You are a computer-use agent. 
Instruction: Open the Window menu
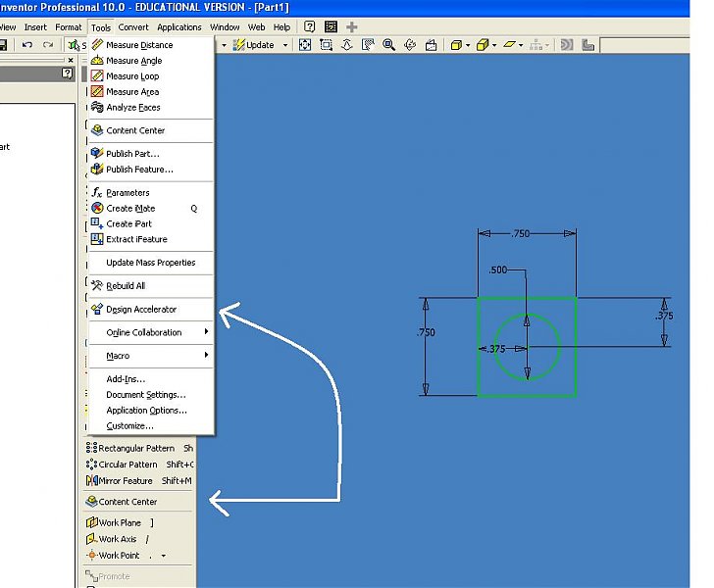[x=225, y=27]
